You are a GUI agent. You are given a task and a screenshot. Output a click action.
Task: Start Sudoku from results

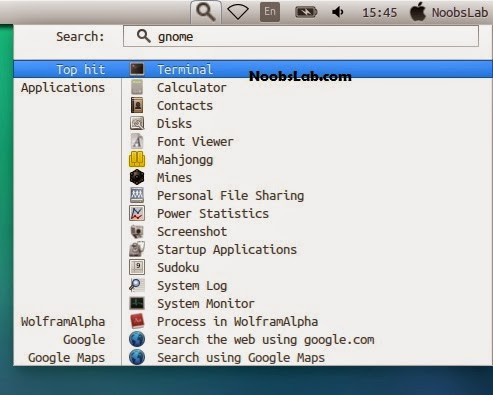tap(178, 268)
